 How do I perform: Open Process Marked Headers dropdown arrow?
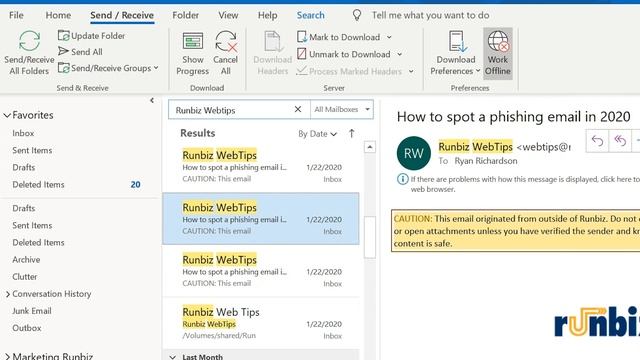(411, 71)
